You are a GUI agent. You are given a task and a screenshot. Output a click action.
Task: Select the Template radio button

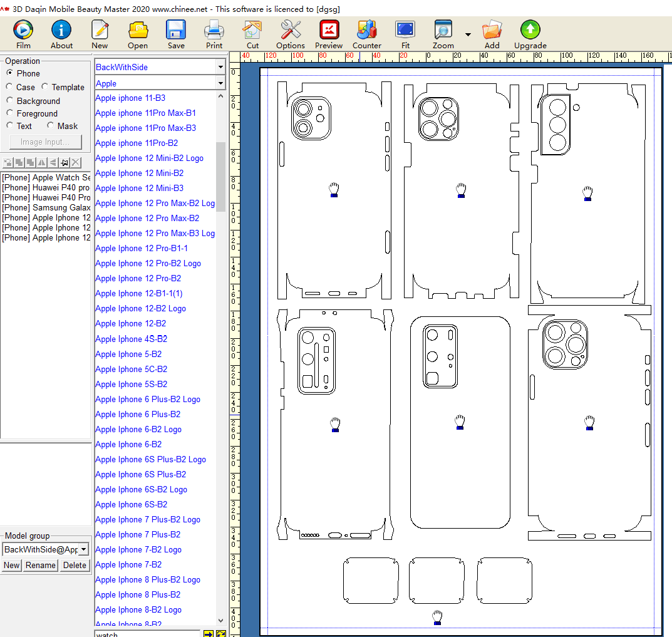44,86
